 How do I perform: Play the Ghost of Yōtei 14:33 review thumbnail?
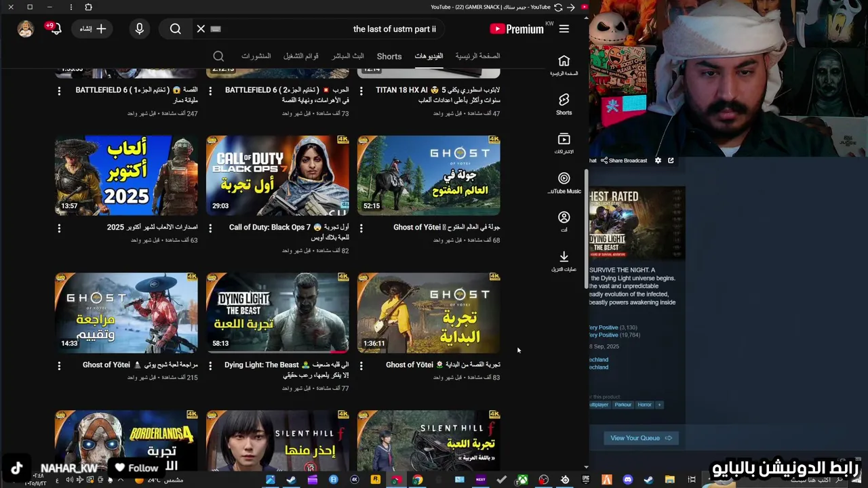[x=126, y=313]
